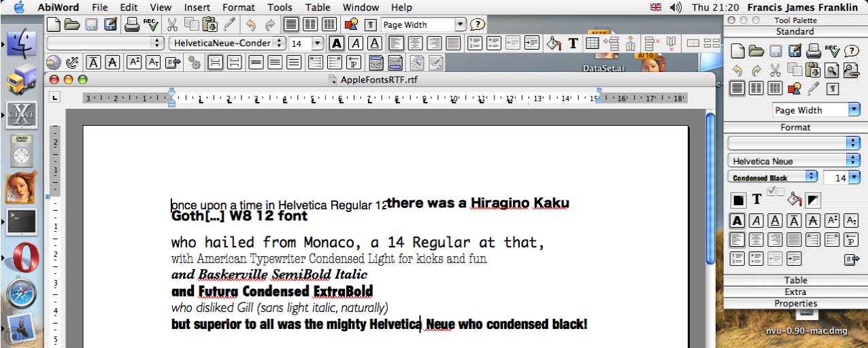
Task: Open empty style dropdown in Tool Palette Format
Action: click(794, 143)
